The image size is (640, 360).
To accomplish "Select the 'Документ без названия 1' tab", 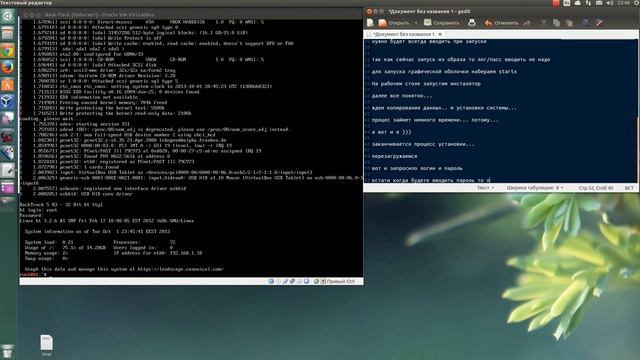I will [404, 34].
